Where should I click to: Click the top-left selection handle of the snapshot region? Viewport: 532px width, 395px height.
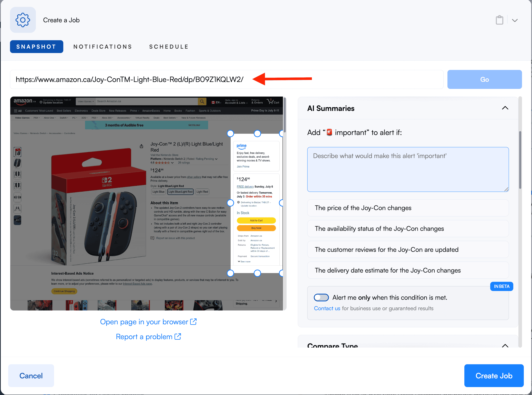230,133
